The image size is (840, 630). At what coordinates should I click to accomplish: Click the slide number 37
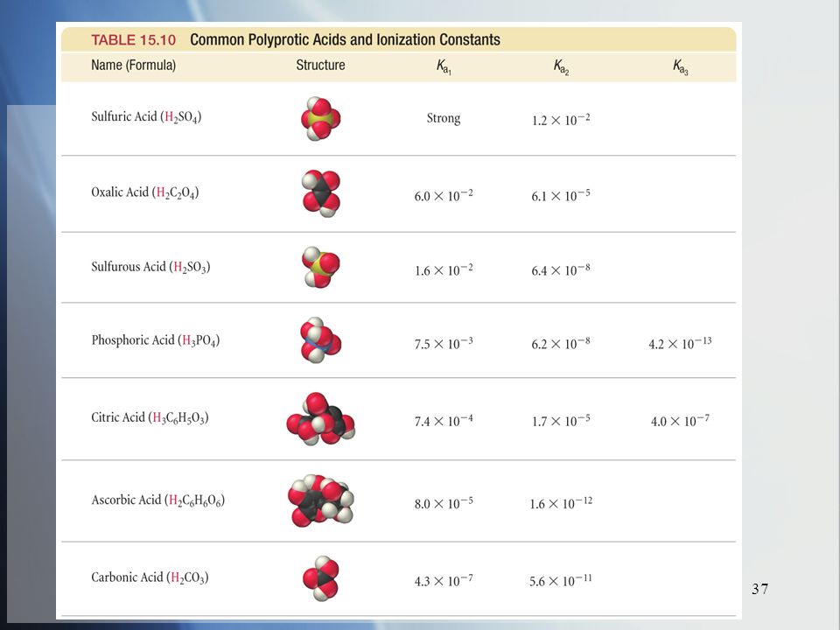click(x=759, y=589)
